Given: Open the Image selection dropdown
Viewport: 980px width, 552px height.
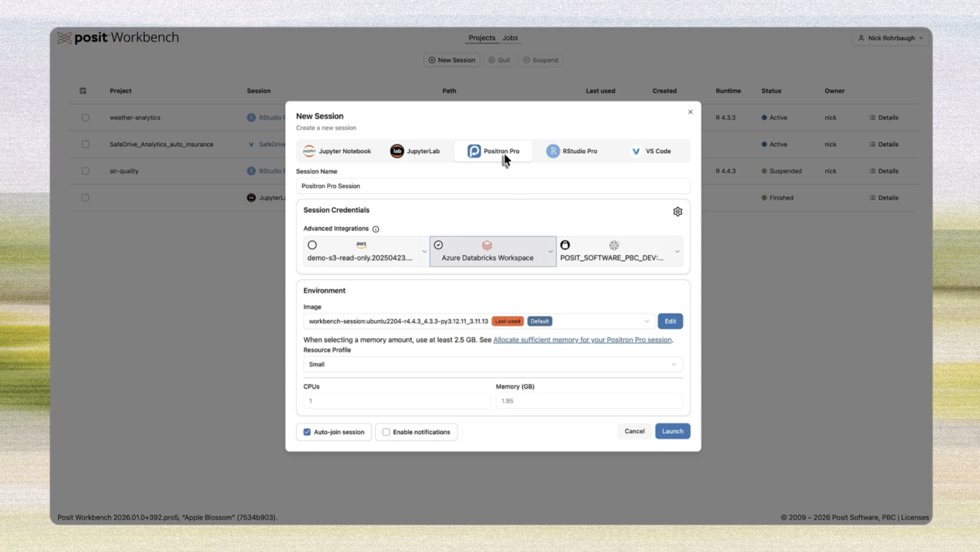Looking at the screenshot, I should [479, 321].
